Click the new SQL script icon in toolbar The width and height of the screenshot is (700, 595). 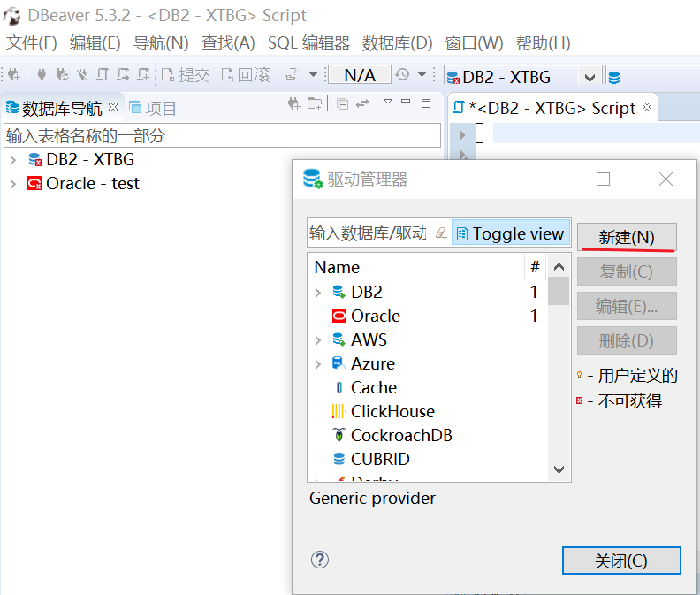coord(143,74)
